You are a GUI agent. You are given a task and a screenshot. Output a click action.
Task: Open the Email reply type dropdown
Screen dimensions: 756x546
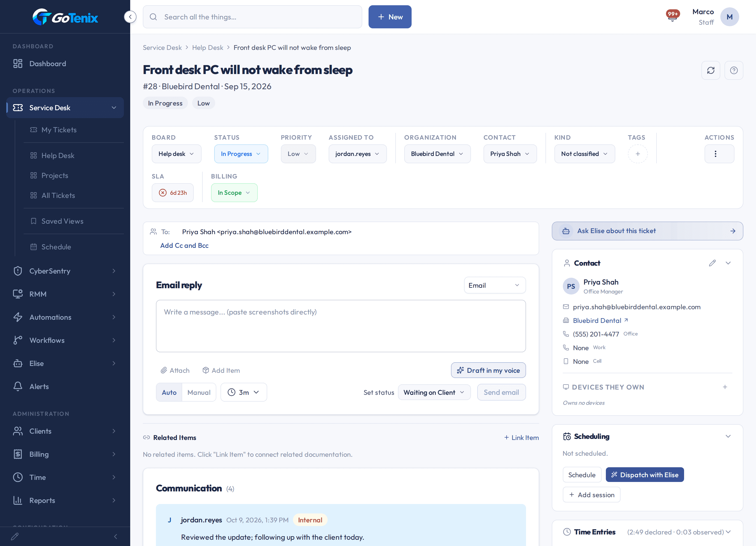point(495,285)
